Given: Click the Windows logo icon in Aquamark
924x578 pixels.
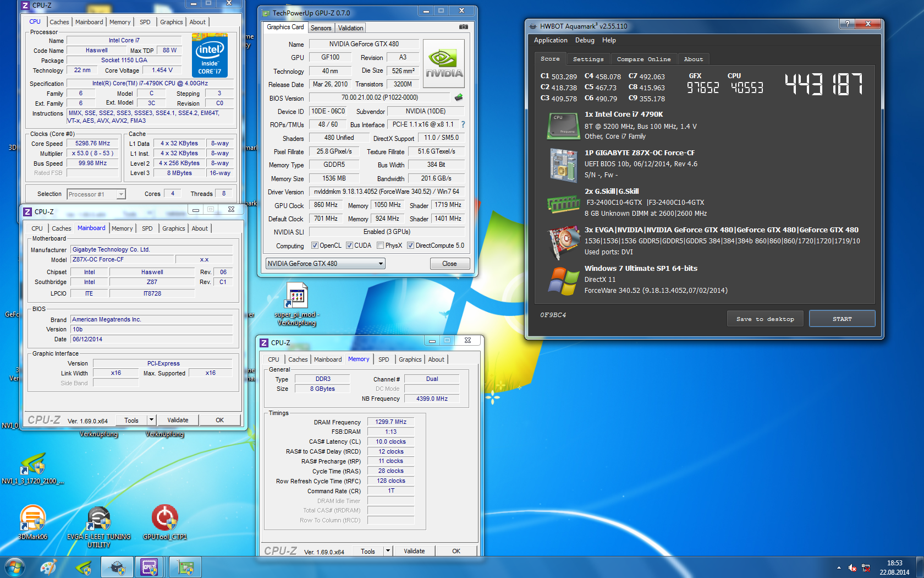Looking at the screenshot, I should pyautogui.click(x=563, y=281).
